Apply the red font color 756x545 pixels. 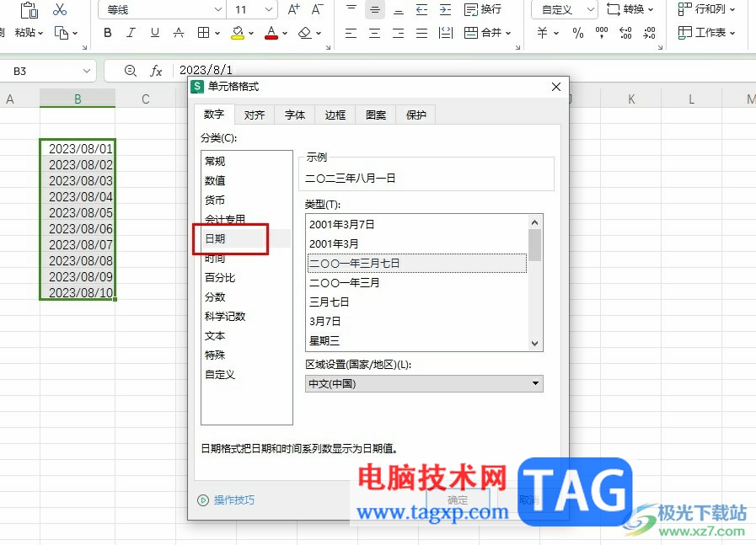(x=271, y=33)
